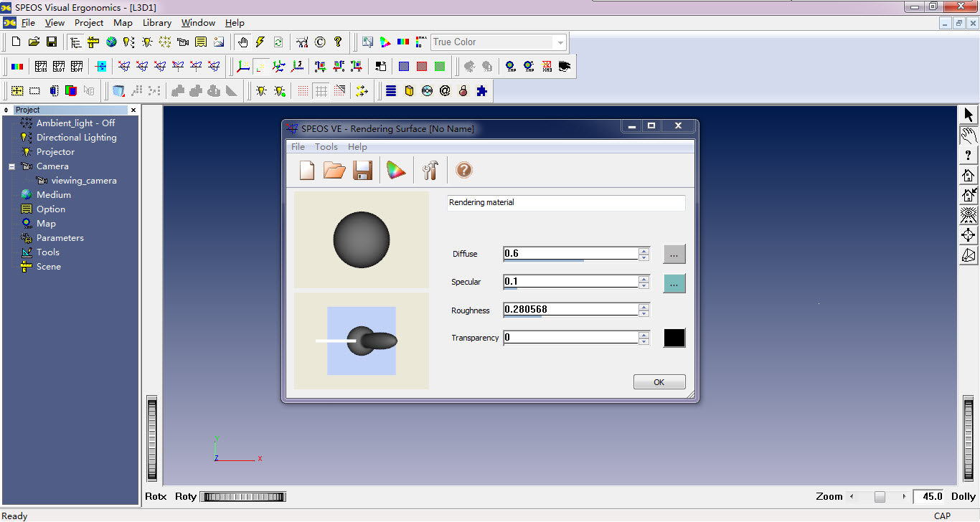Click the yellow question mark toolbar icon
This screenshot has width=980, height=522.
[338, 42]
